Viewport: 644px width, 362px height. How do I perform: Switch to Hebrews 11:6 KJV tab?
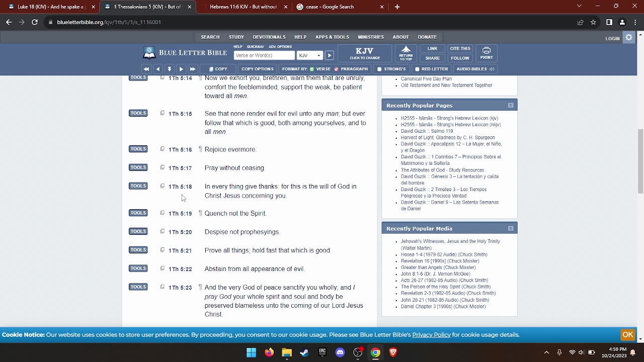(x=244, y=7)
